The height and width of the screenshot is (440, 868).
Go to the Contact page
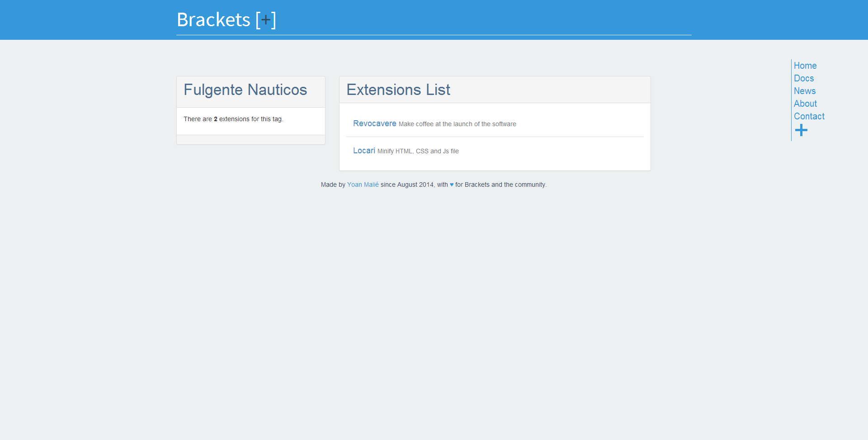[809, 116]
